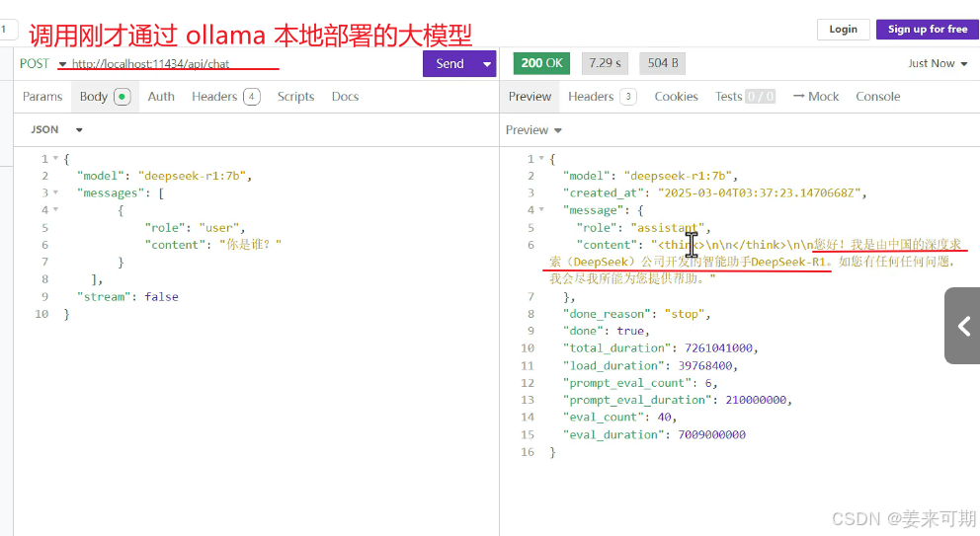Select the Body tab
This screenshot has height=536, width=980.
(105, 97)
